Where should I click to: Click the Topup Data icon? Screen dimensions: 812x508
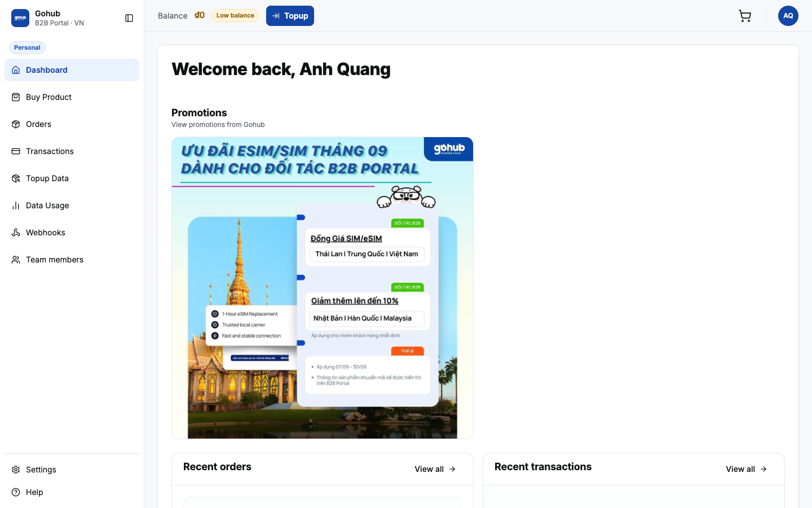coord(16,178)
